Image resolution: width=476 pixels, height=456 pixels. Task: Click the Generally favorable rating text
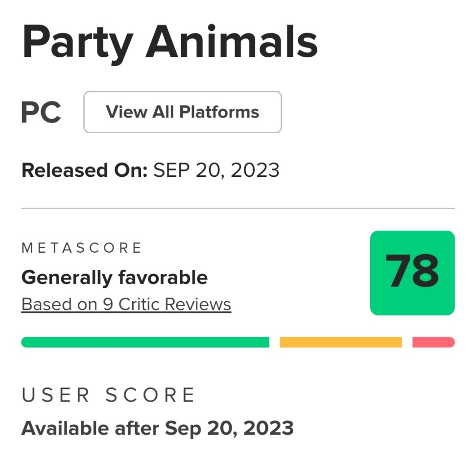tap(115, 278)
